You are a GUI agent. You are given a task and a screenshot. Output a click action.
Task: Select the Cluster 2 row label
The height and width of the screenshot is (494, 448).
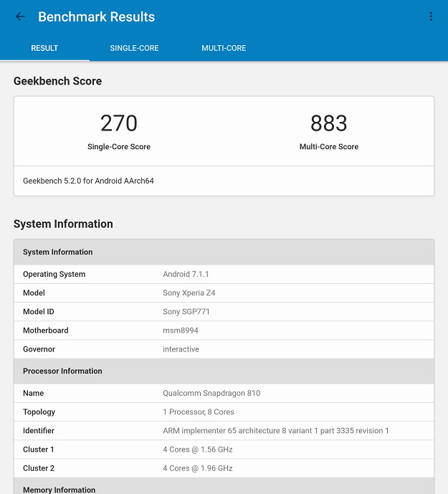coord(39,468)
